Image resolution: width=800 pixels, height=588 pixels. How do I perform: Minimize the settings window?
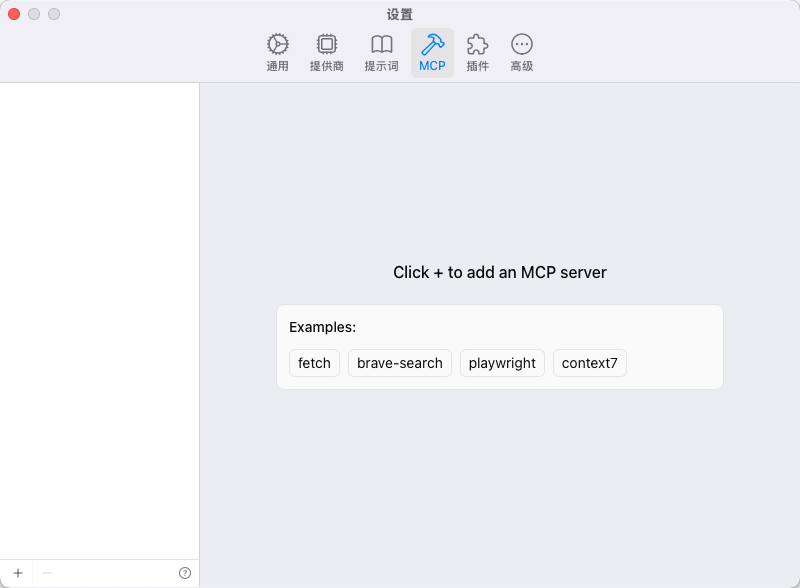point(34,14)
